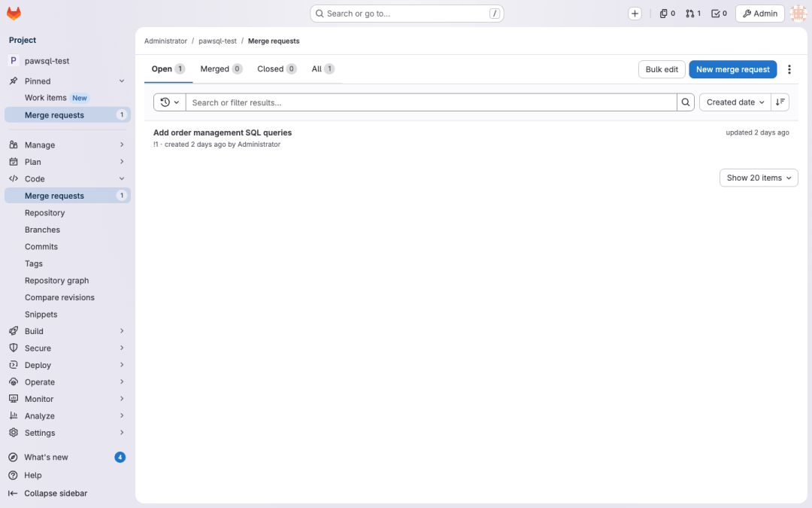Expand the Monitor section

(x=68, y=399)
